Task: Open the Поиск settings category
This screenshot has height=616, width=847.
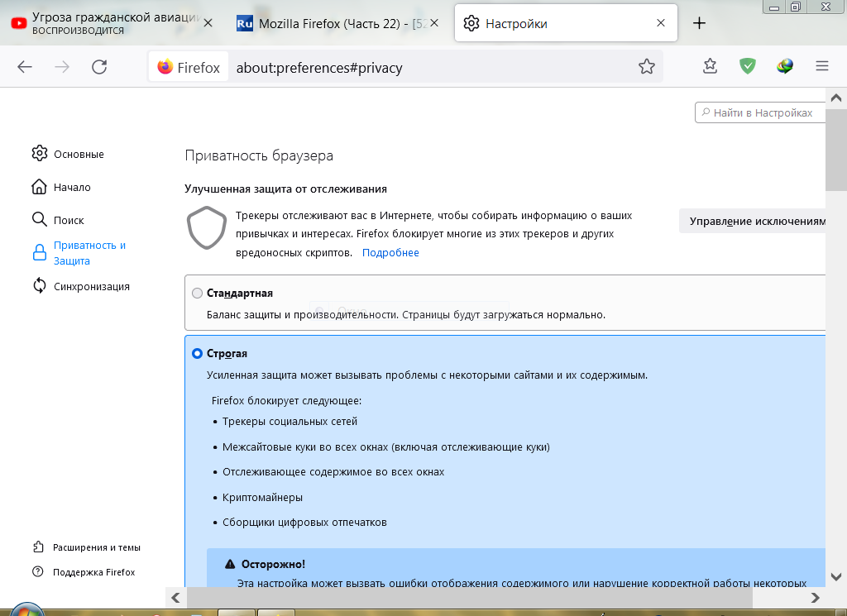Action: pos(58,220)
